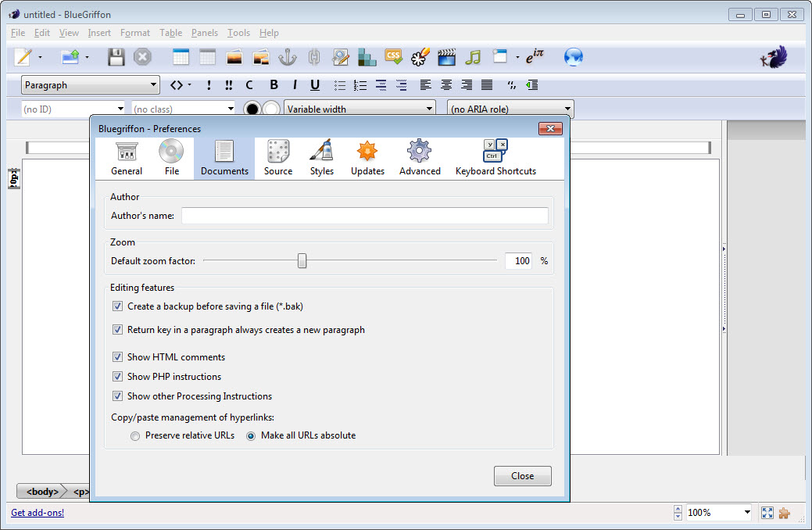This screenshot has height=530, width=812.
Task: Click the globe browser preview icon
Action: (x=574, y=57)
